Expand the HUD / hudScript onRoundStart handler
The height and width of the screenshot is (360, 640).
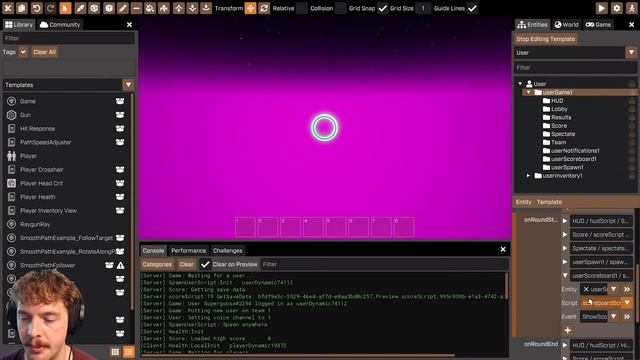pyautogui.click(x=565, y=221)
